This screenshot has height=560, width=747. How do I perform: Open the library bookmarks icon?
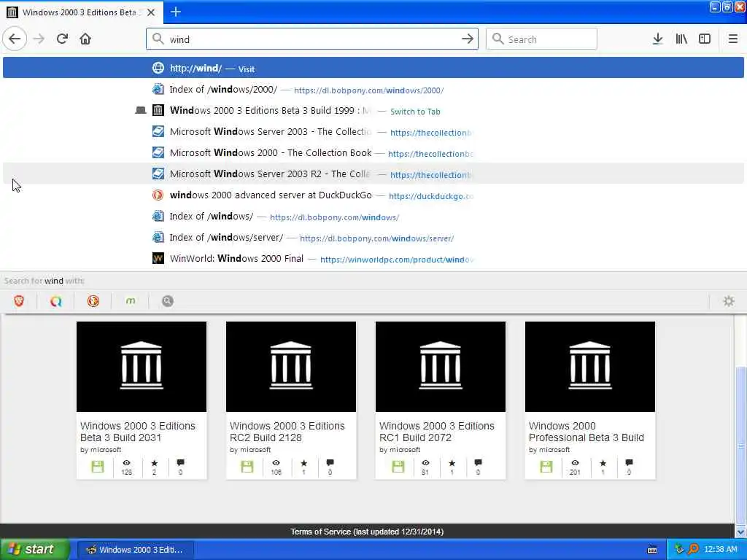(681, 39)
